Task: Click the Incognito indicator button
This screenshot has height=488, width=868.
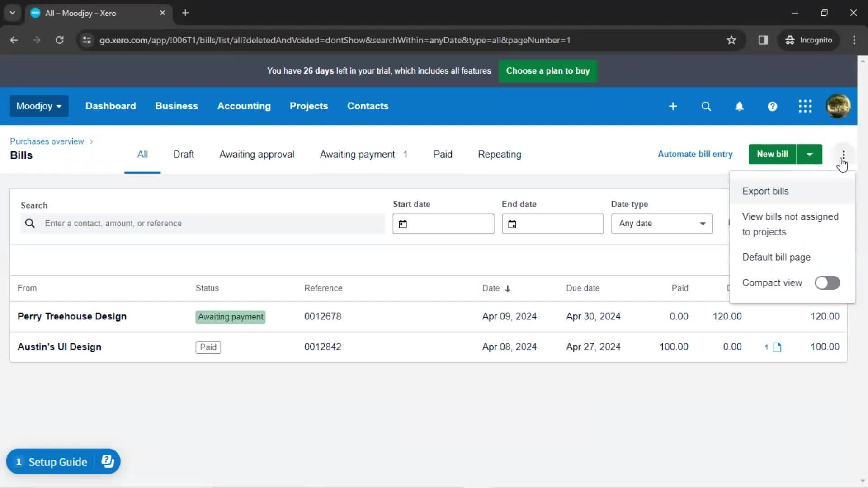Action: click(809, 40)
